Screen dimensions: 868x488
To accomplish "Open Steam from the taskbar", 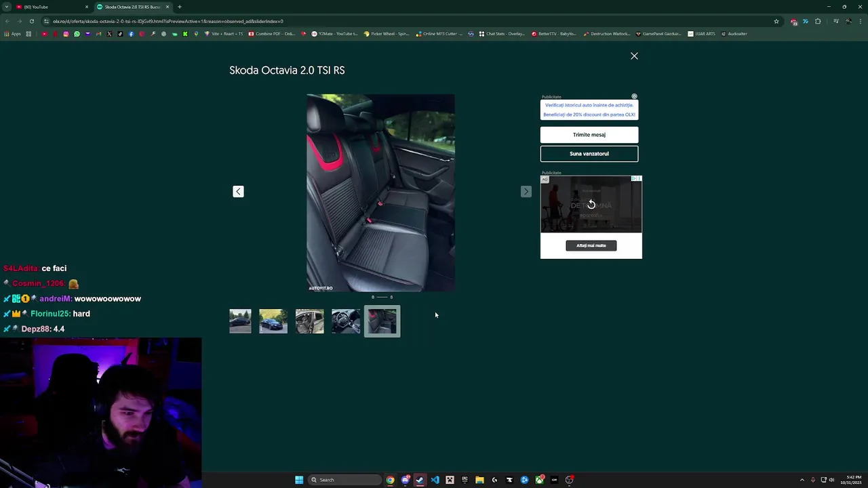I will pyautogui.click(x=420, y=480).
